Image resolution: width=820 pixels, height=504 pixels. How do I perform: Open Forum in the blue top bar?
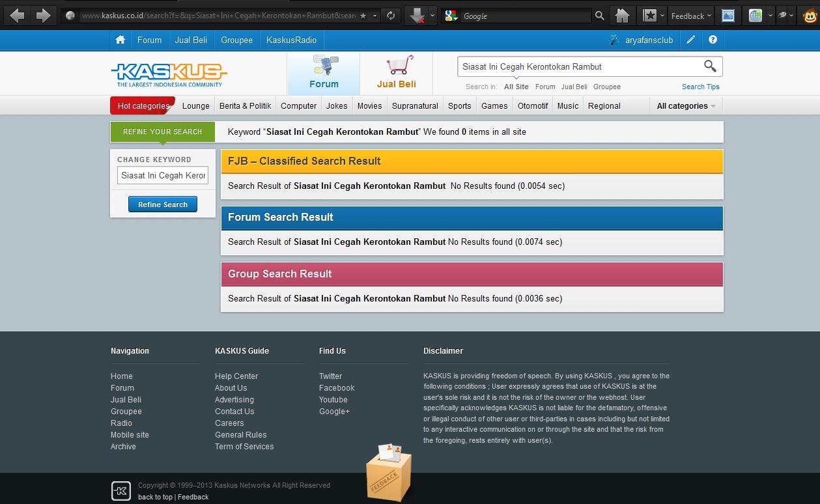[x=149, y=40]
